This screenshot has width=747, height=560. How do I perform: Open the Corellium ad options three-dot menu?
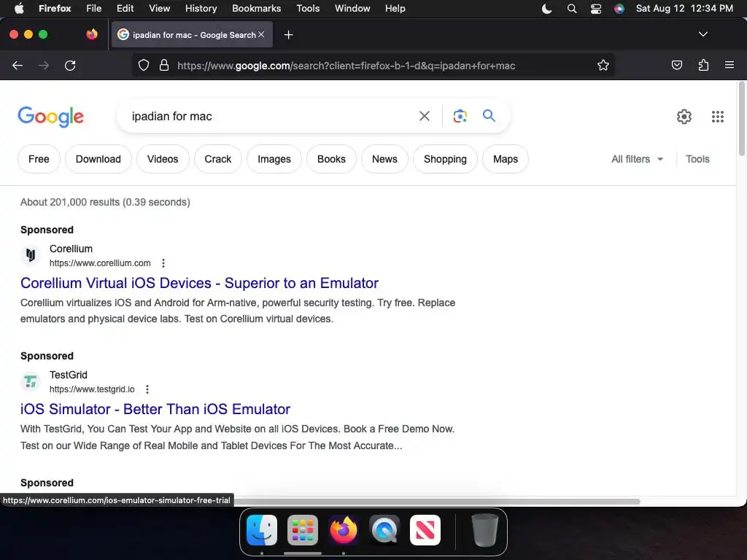point(163,262)
